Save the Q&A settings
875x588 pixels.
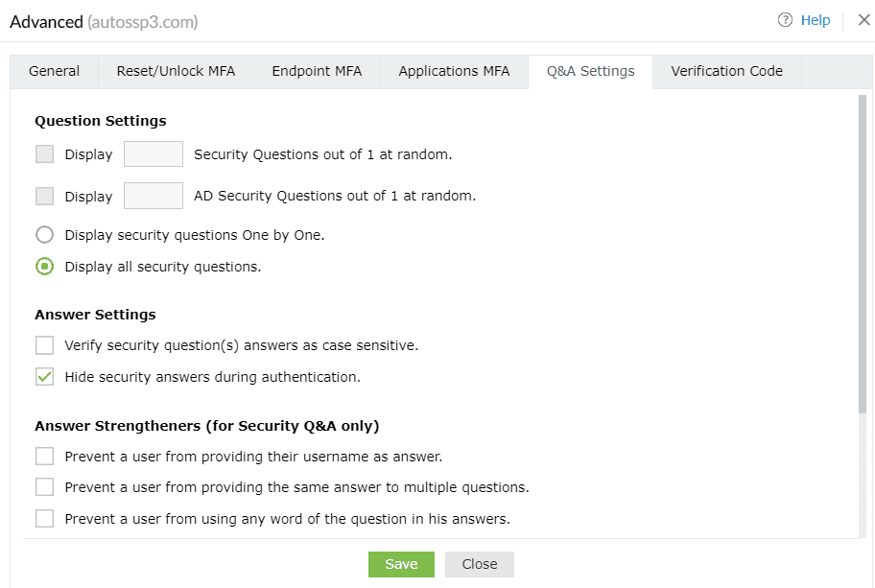401,564
